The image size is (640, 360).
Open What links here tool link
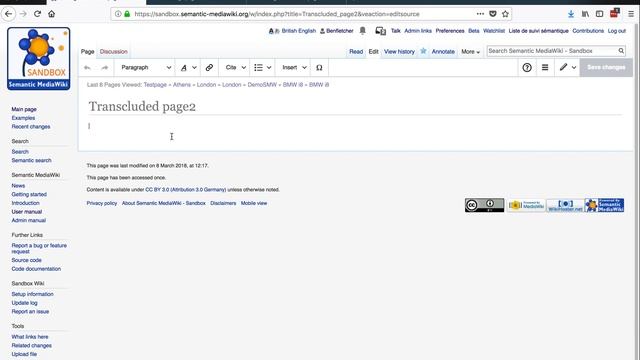30,336
